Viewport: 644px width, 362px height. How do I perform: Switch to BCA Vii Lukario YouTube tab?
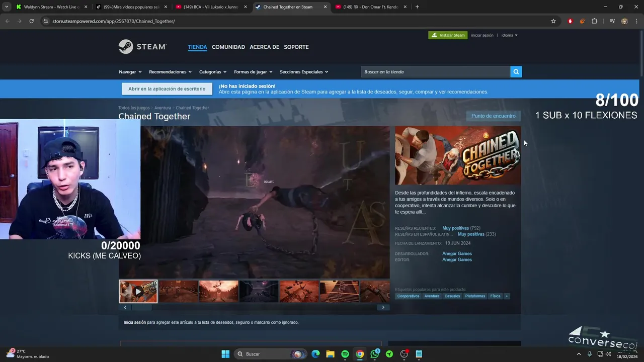point(210,7)
